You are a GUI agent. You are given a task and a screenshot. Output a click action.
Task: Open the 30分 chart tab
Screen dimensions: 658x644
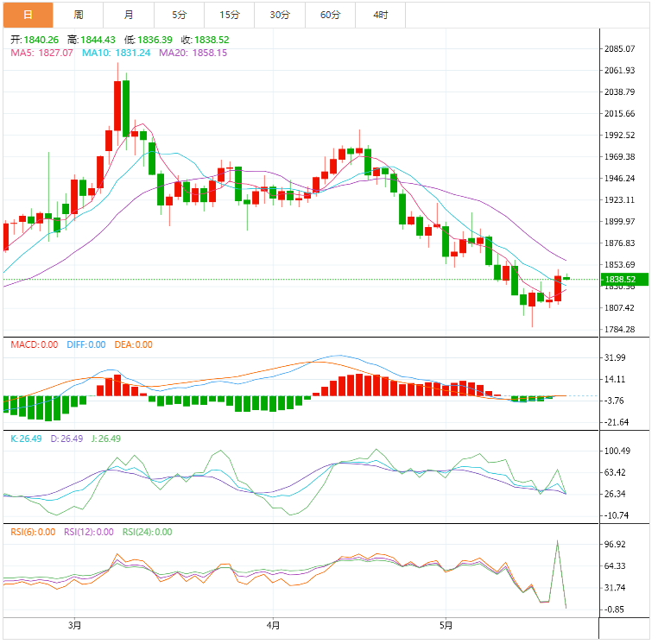tap(280, 15)
